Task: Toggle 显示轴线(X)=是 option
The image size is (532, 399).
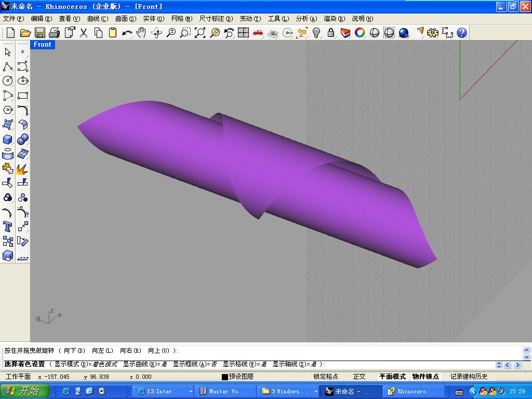Action: point(295,364)
